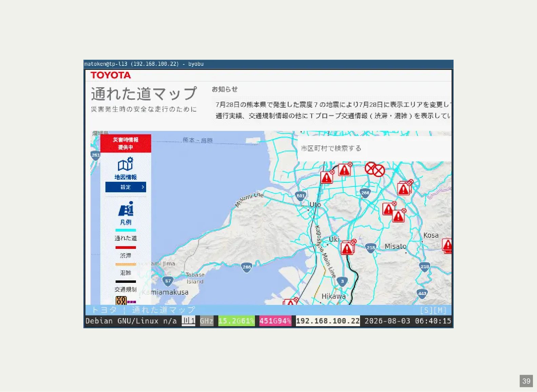Click the TOYOTA logo
The width and height of the screenshot is (537, 392).
(111, 75)
